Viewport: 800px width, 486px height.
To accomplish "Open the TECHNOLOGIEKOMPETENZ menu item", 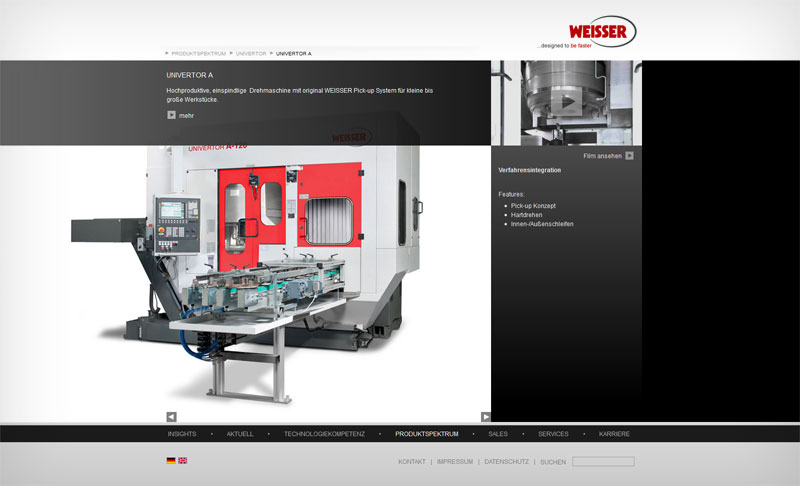I will click(x=324, y=434).
